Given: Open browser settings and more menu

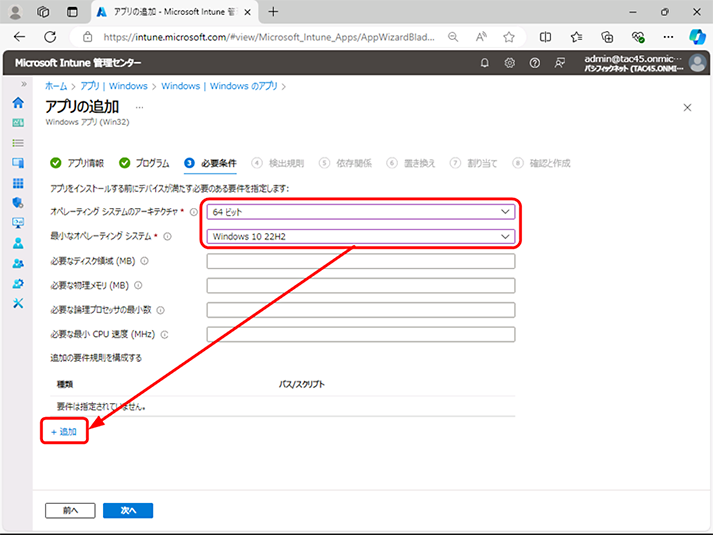Looking at the screenshot, I should pos(668,37).
